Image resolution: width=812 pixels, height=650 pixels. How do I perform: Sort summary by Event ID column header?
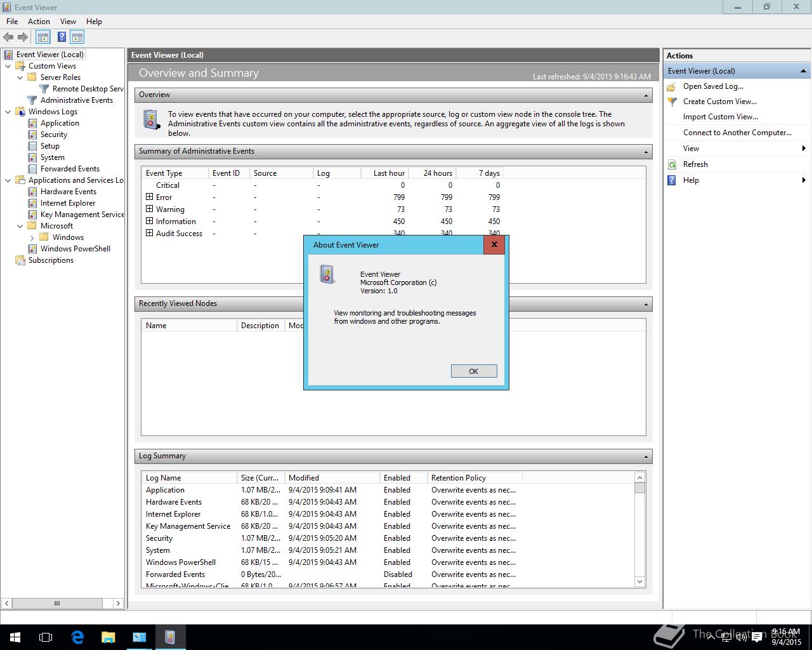[229, 173]
